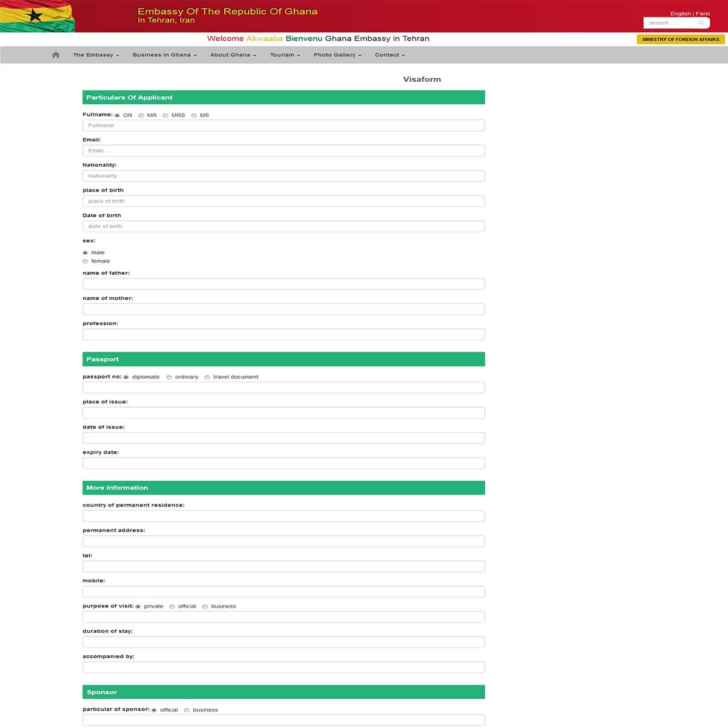The height and width of the screenshot is (728, 728).
Task: Click the English language link
Action: pos(680,13)
